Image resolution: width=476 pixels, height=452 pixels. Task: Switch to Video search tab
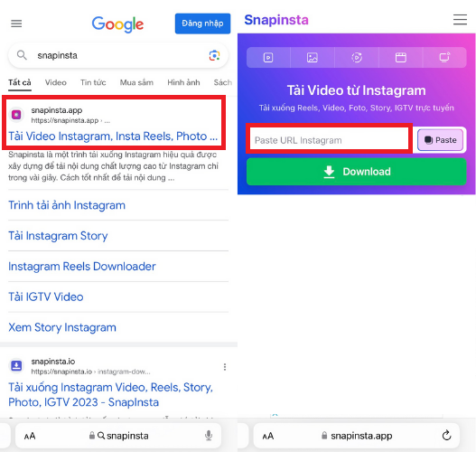click(x=56, y=82)
